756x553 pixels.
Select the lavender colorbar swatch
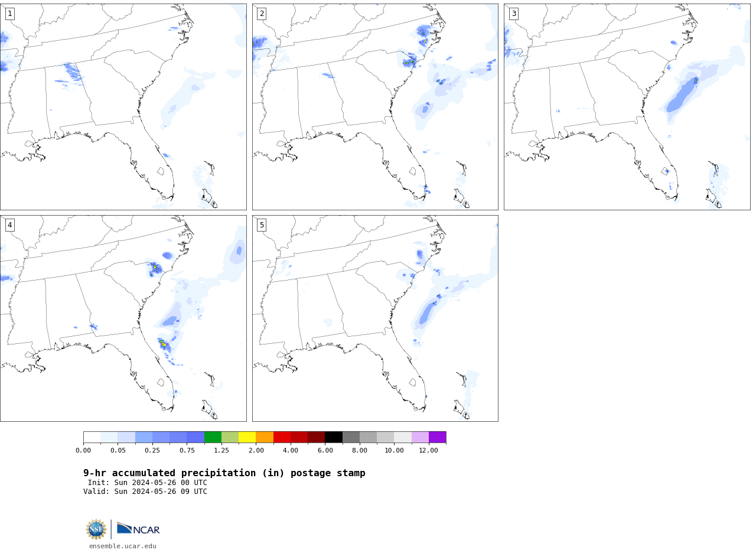click(420, 437)
